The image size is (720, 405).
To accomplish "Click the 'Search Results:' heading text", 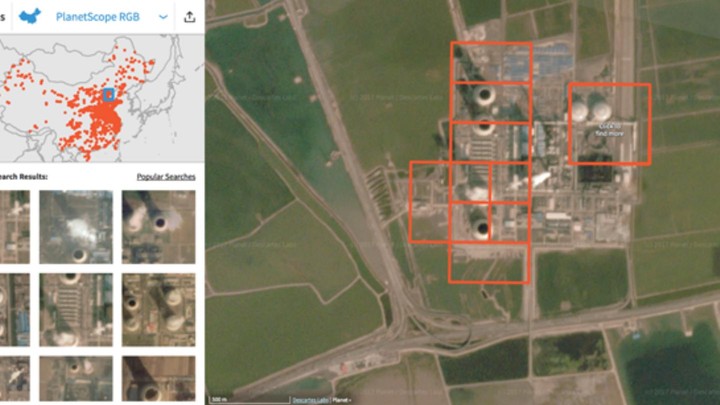I will [23, 177].
